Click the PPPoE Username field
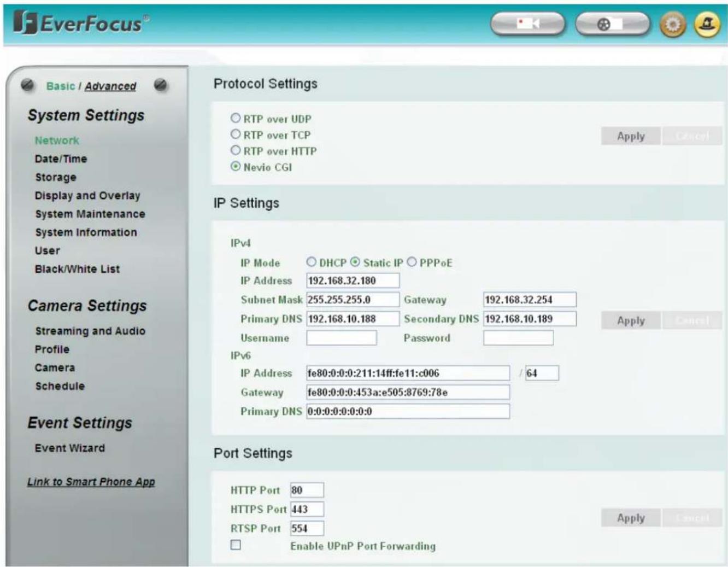 click(x=342, y=338)
